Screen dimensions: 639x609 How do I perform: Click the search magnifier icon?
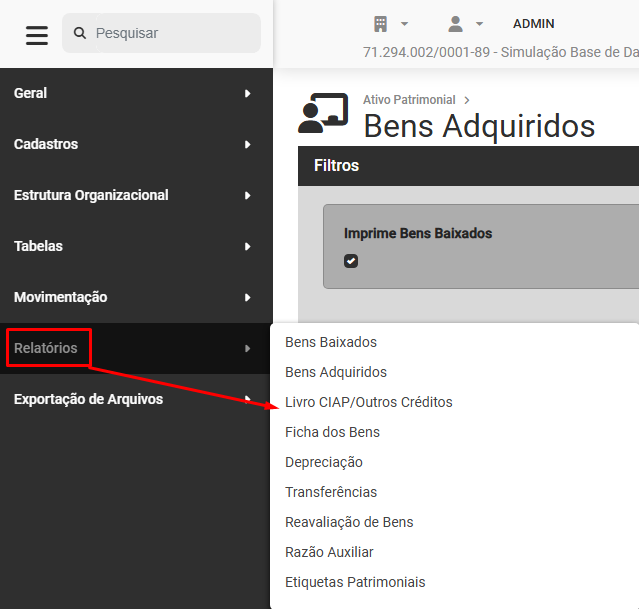pyautogui.click(x=80, y=33)
